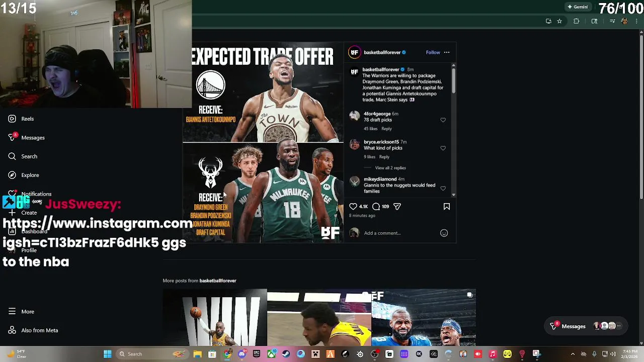Click the Notifications item in the sidebar
This screenshot has height=362, width=644.
tap(30, 194)
